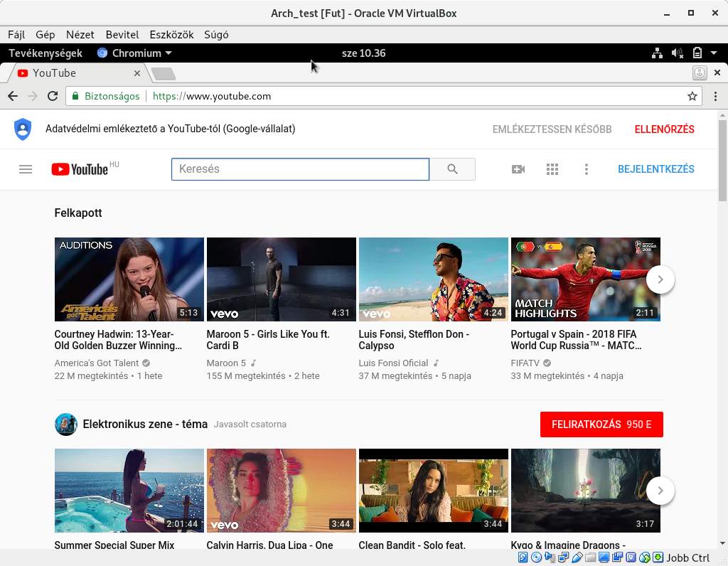
Task: Open Chromium three-dot menu
Action: 715,96
